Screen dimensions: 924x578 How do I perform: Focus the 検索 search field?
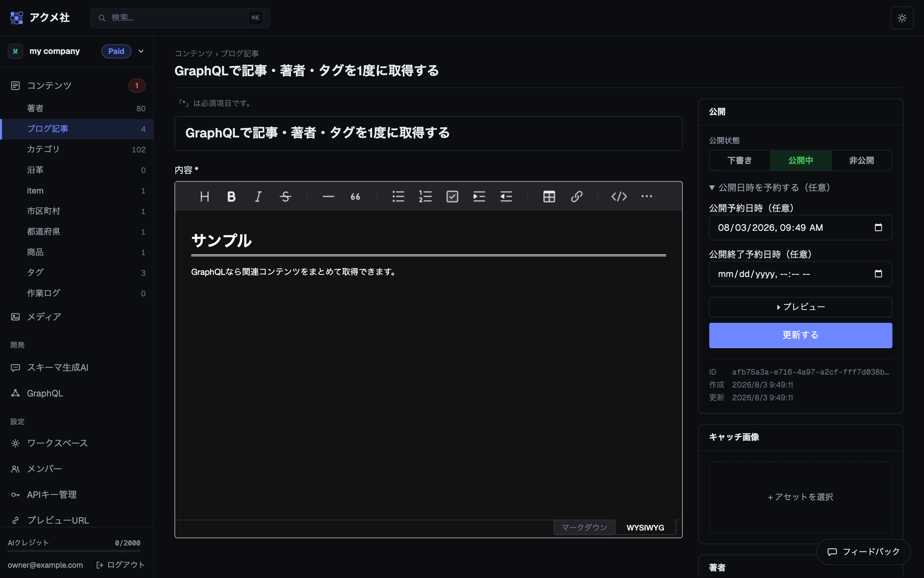click(180, 18)
